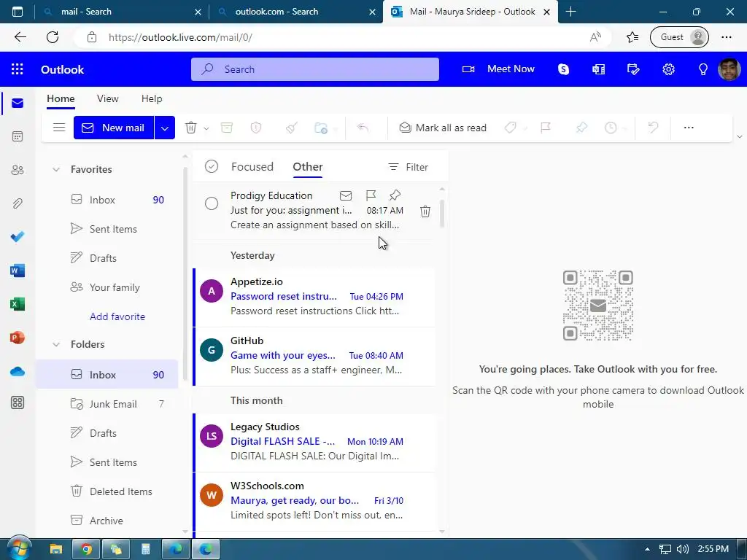Mark Prodigy Education message as unread
747x560 pixels.
[x=346, y=195]
